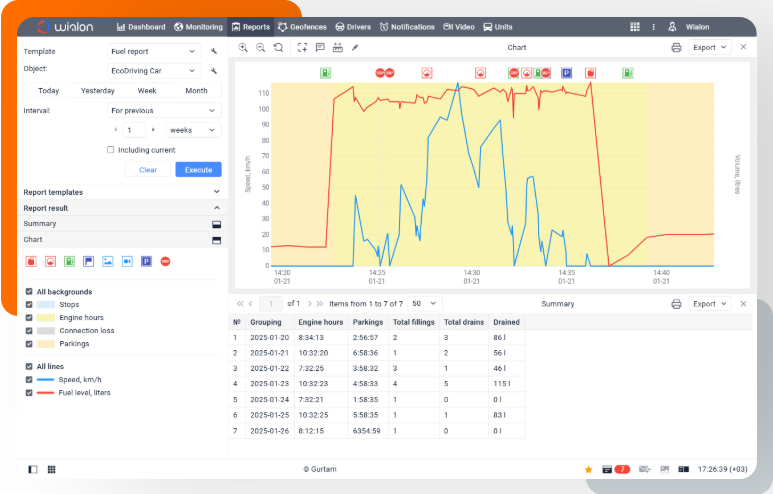
Task: Toggle video markers icon
Action: tap(127, 261)
